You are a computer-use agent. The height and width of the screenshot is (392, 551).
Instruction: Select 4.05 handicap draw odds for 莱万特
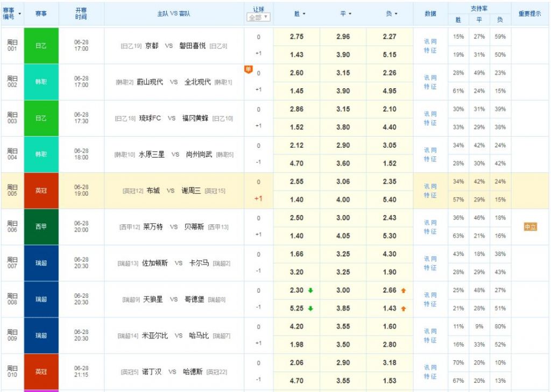point(343,236)
